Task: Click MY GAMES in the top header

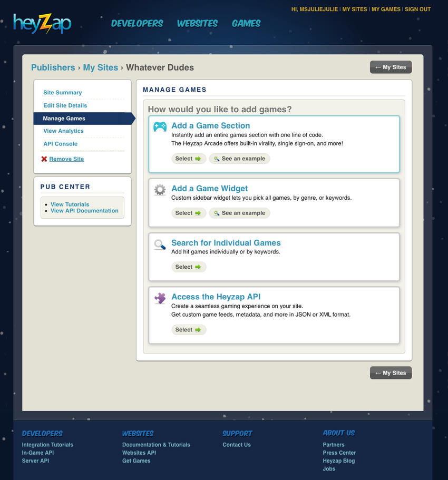Action: click(x=386, y=9)
